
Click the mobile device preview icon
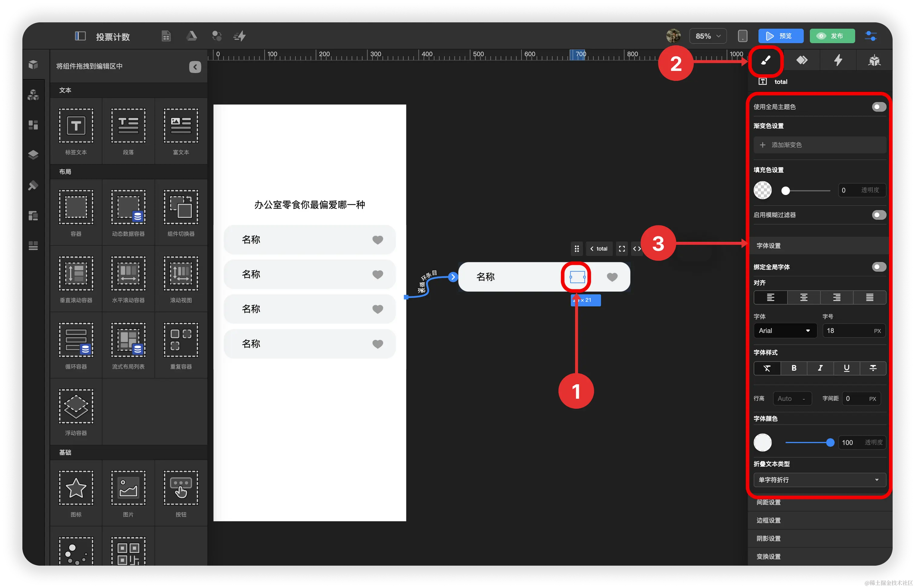pyautogui.click(x=742, y=36)
